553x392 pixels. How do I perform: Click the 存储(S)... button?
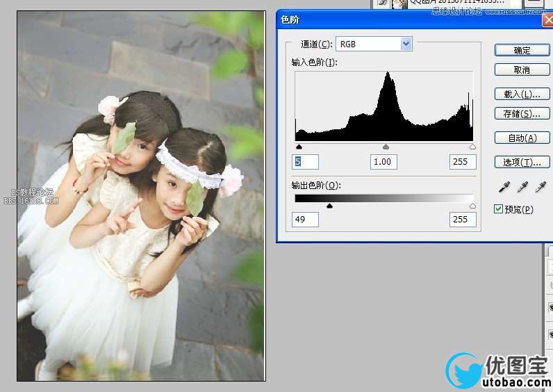point(522,113)
